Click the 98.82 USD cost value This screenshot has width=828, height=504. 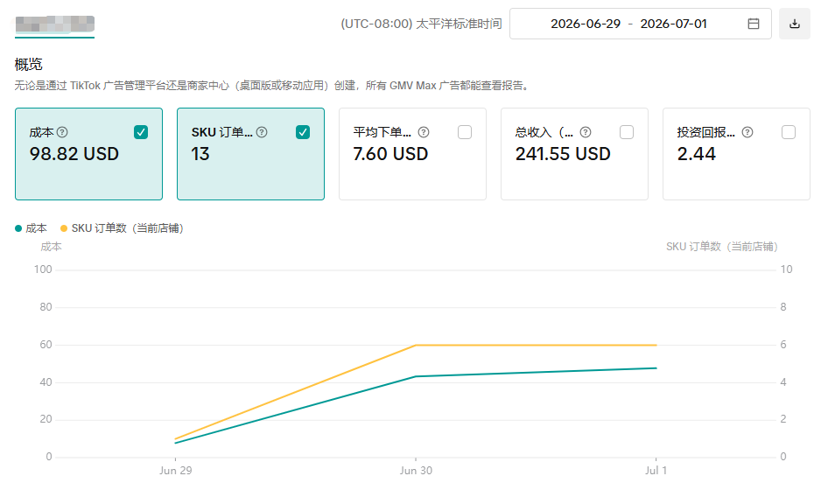[74, 154]
